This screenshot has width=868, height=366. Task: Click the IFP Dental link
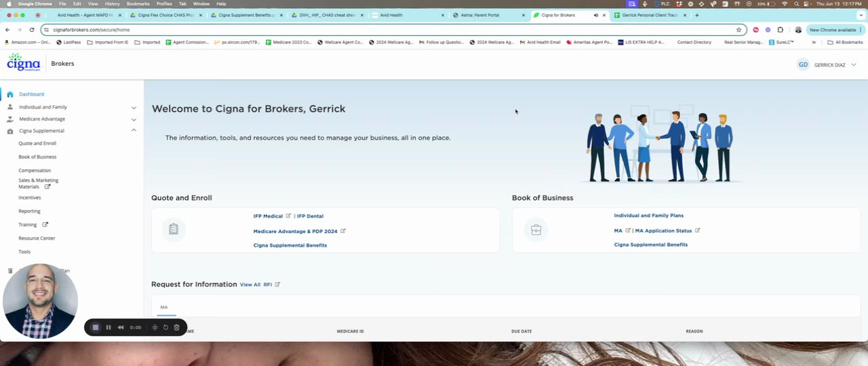[310, 216]
